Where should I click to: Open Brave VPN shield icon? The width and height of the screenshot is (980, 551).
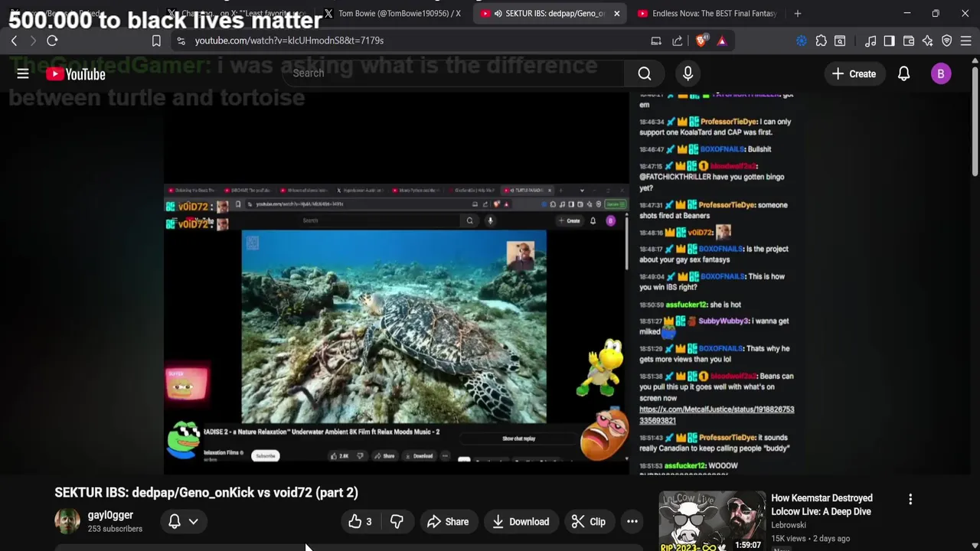point(947,41)
